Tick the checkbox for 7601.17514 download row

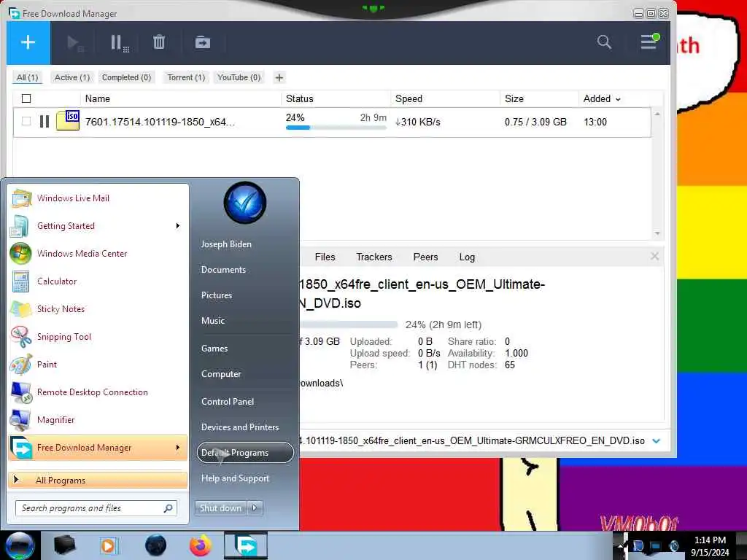point(26,122)
